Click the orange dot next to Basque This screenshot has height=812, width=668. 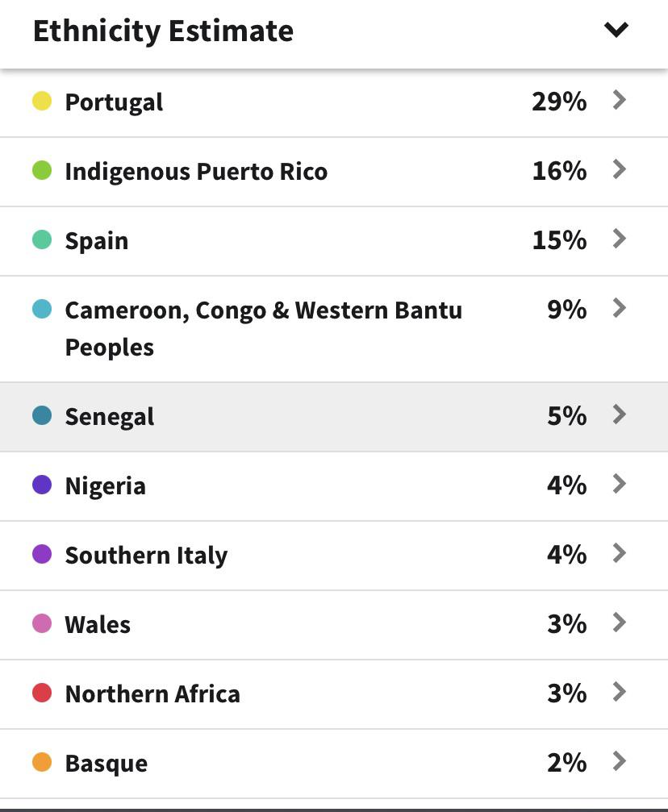(x=44, y=762)
